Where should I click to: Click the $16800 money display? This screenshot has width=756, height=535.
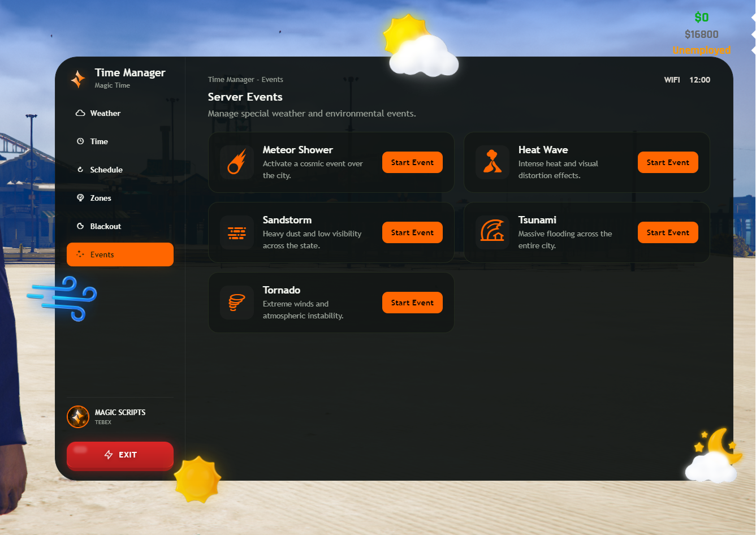coord(701,34)
